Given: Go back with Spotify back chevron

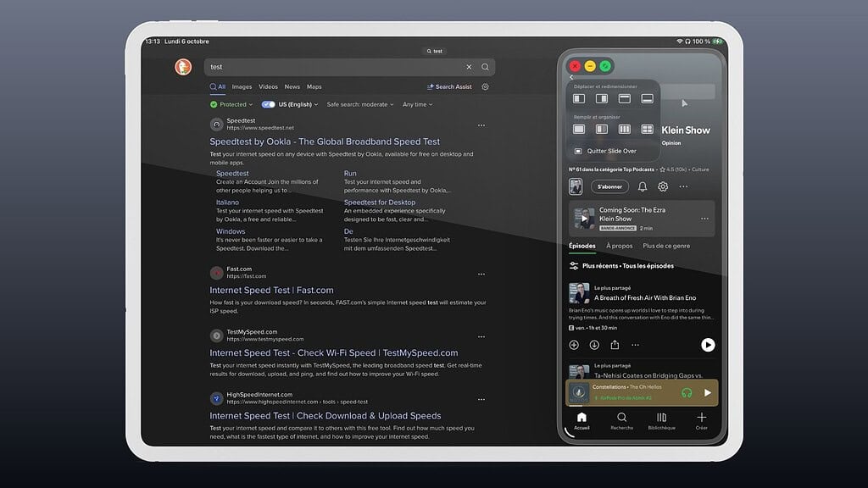Looking at the screenshot, I should [571, 77].
